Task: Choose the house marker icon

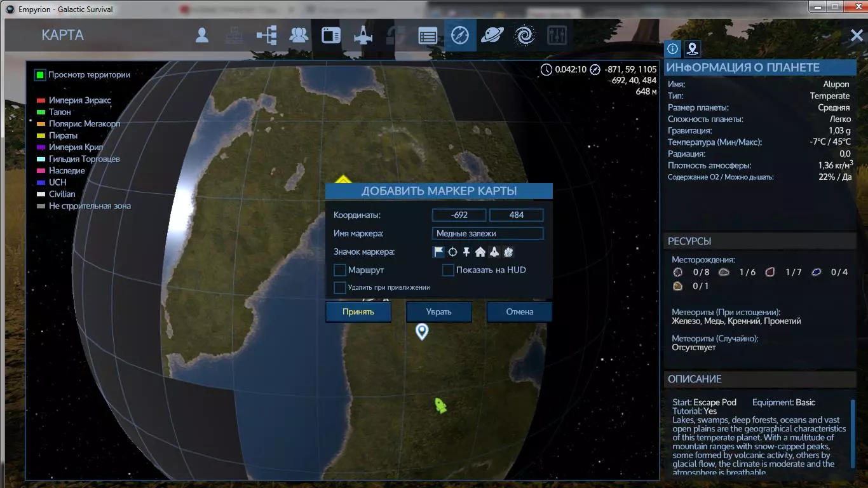Action: click(480, 252)
